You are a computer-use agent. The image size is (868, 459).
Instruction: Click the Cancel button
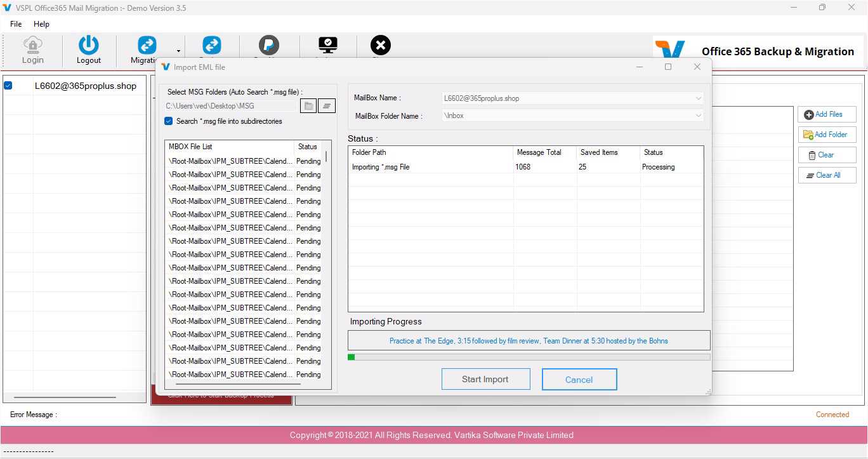(x=579, y=380)
